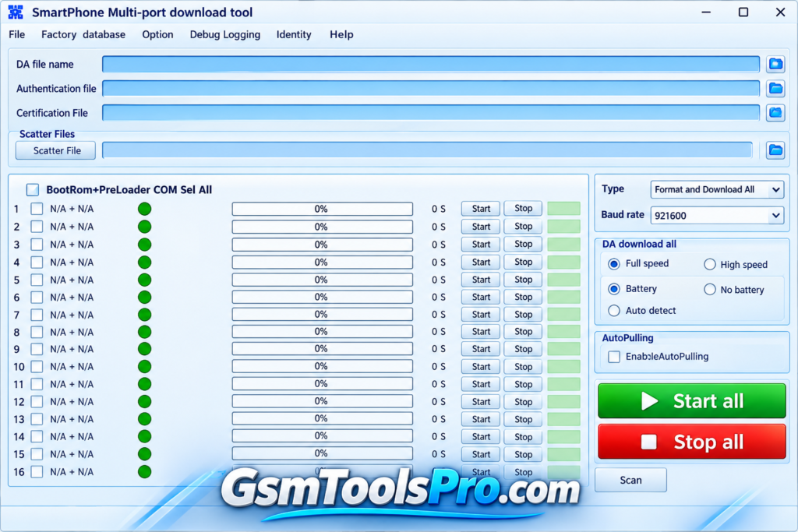Viewport: 798px width, 532px height.
Task: Maximize the download tool window
Action: pos(743,12)
